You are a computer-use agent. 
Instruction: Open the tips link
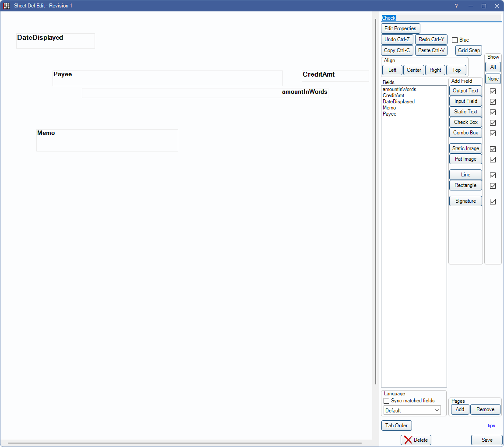491,426
